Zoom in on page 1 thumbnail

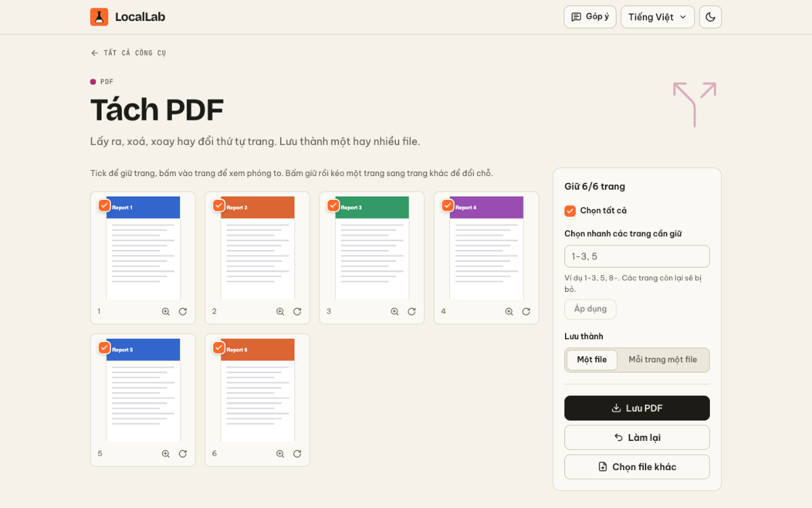click(x=166, y=312)
